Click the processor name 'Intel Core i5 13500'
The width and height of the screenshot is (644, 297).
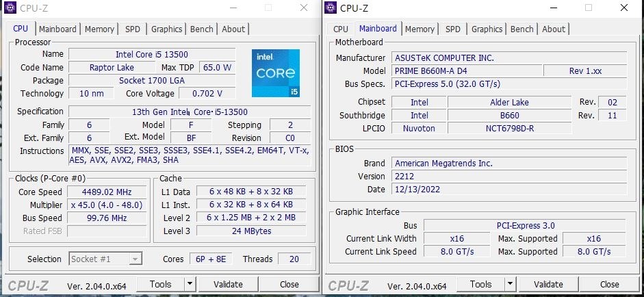click(x=152, y=54)
